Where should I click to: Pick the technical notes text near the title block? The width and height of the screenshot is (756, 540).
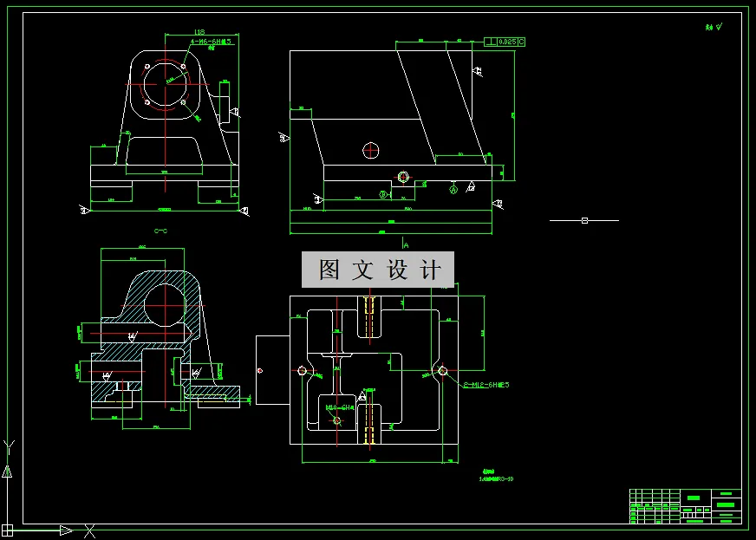click(x=496, y=475)
